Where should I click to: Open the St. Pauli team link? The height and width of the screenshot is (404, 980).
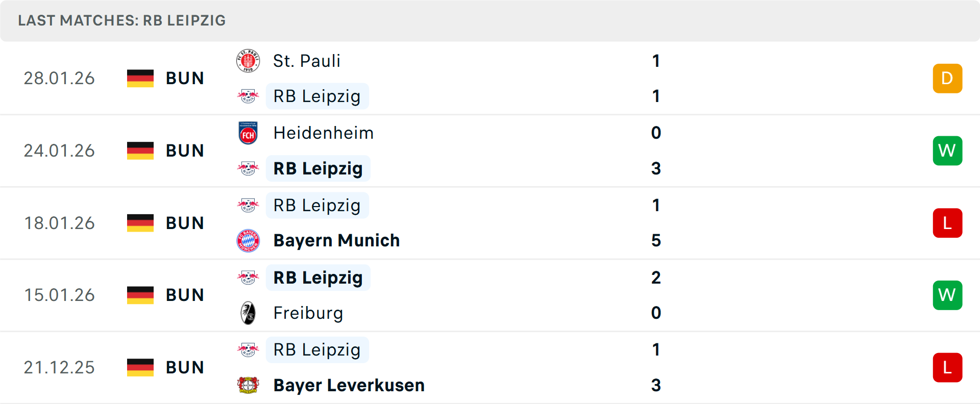click(x=307, y=61)
